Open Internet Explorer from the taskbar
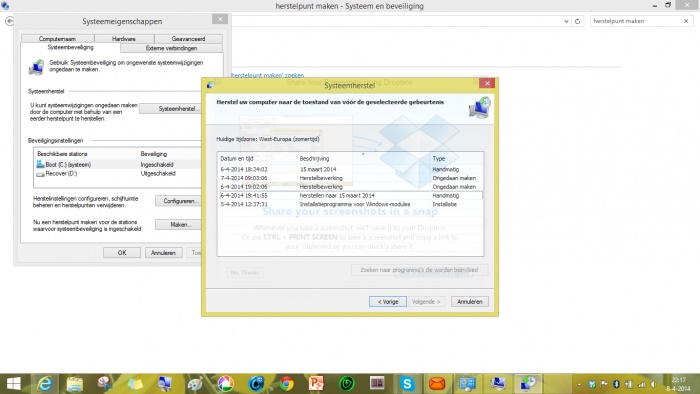The image size is (700, 394). [44, 384]
